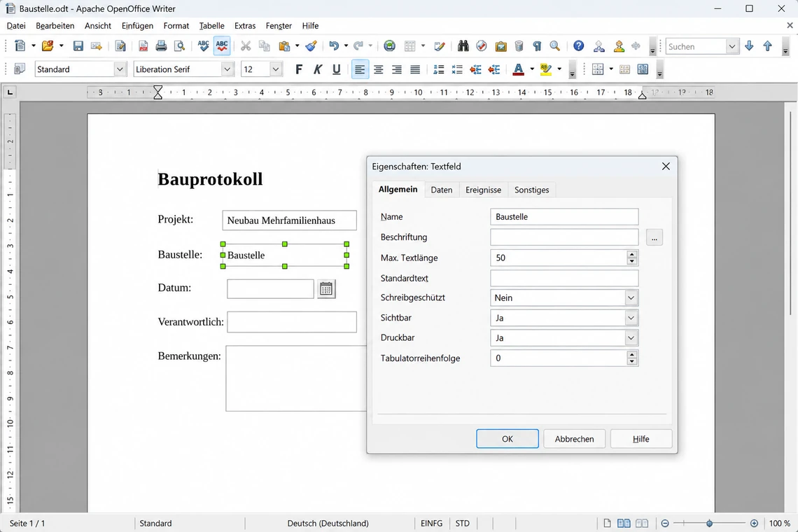Image resolution: width=798 pixels, height=532 pixels.
Task: Switch to the Sonstiges tab
Action: (x=531, y=190)
